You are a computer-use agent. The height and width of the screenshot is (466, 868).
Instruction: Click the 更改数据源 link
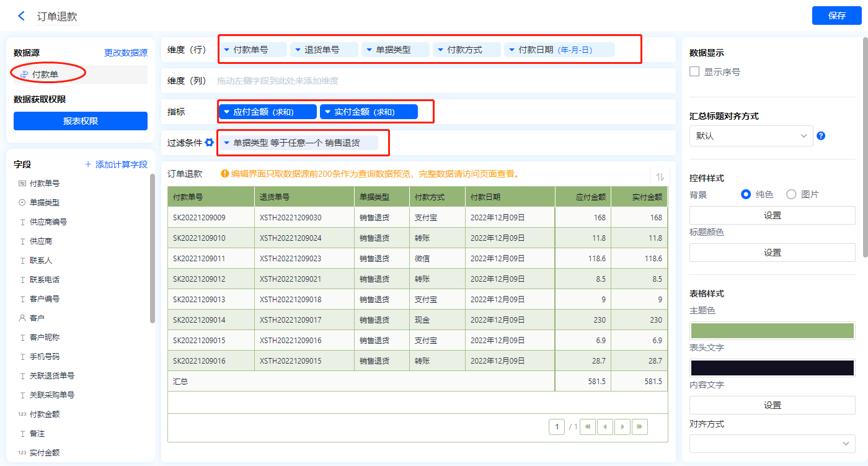pos(126,53)
